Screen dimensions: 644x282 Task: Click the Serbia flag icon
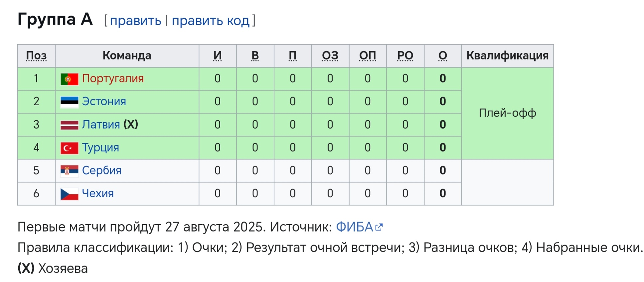click(70, 171)
